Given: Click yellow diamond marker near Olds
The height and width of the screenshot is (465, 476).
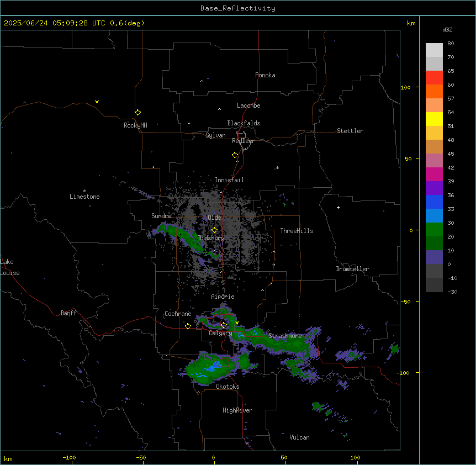Looking at the screenshot, I should point(214,230).
